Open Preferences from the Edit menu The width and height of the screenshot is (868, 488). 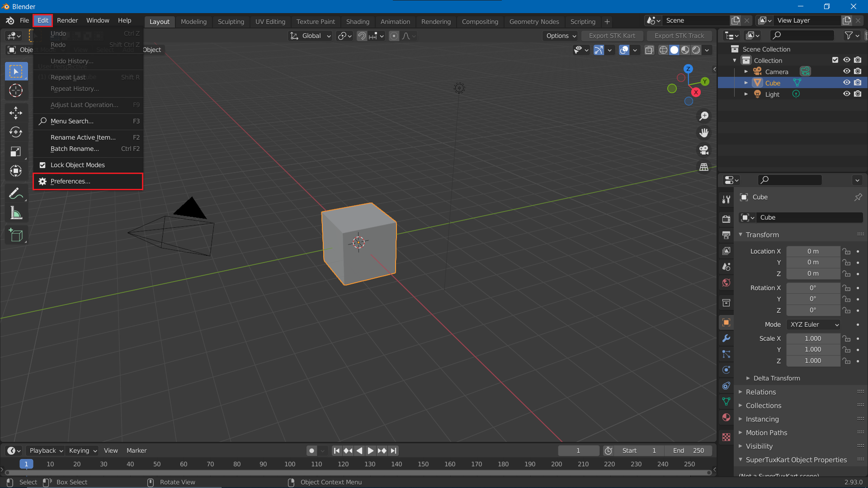click(x=71, y=181)
